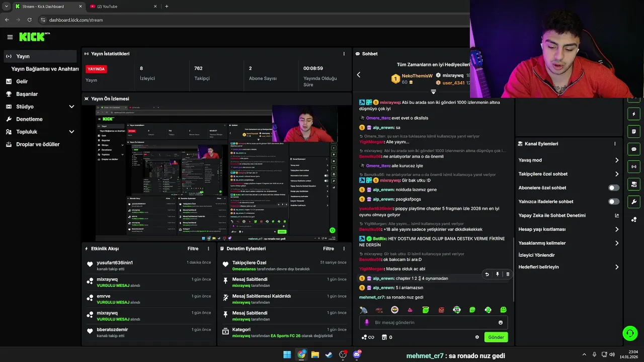Open the wrench widget in right sidebar
Image resolution: width=644 pixels, height=362 pixels.
[633, 202]
